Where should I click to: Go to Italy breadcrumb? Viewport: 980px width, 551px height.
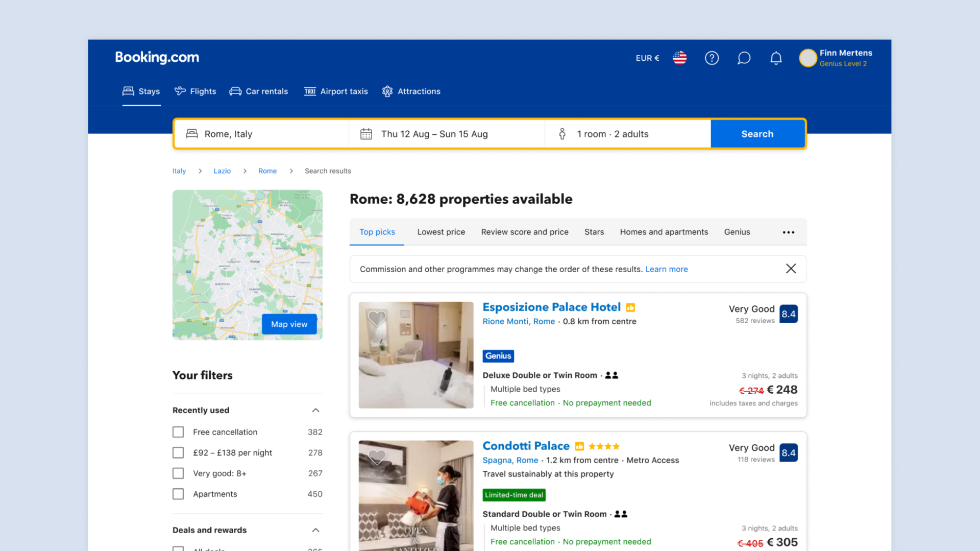click(179, 171)
